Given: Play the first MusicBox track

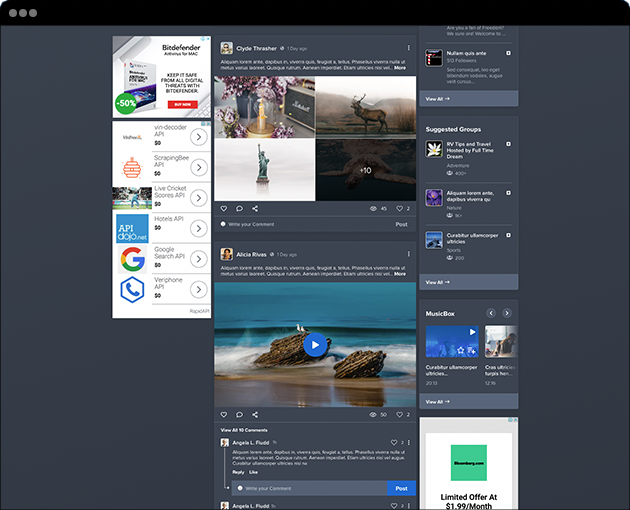Looking at the screenshot, I should pos(472,332).
